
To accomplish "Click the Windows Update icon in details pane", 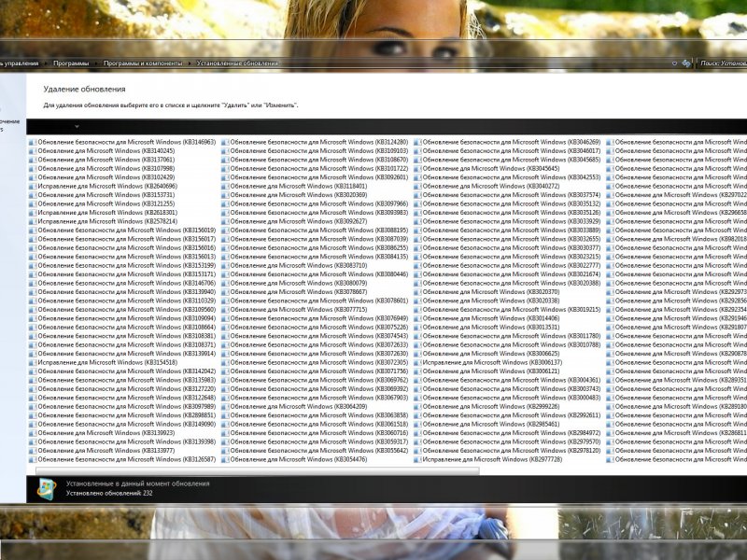I will tap(47, 488).
